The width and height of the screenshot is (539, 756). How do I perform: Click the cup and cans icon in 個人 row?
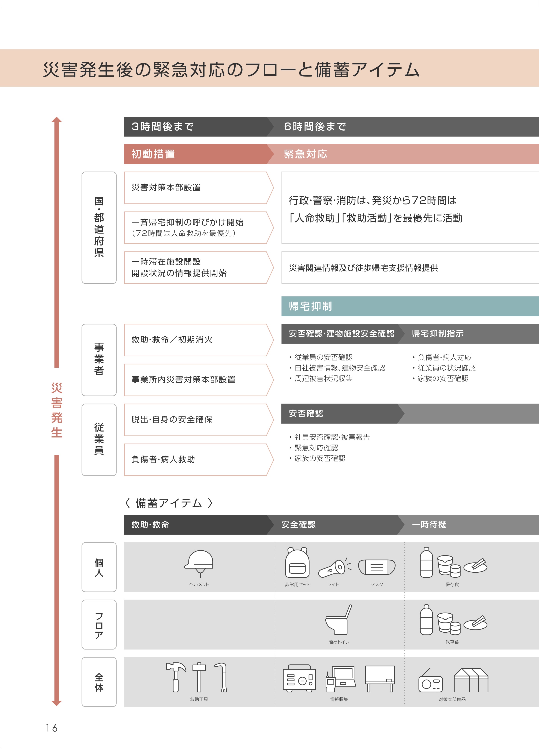pos(449,566)
